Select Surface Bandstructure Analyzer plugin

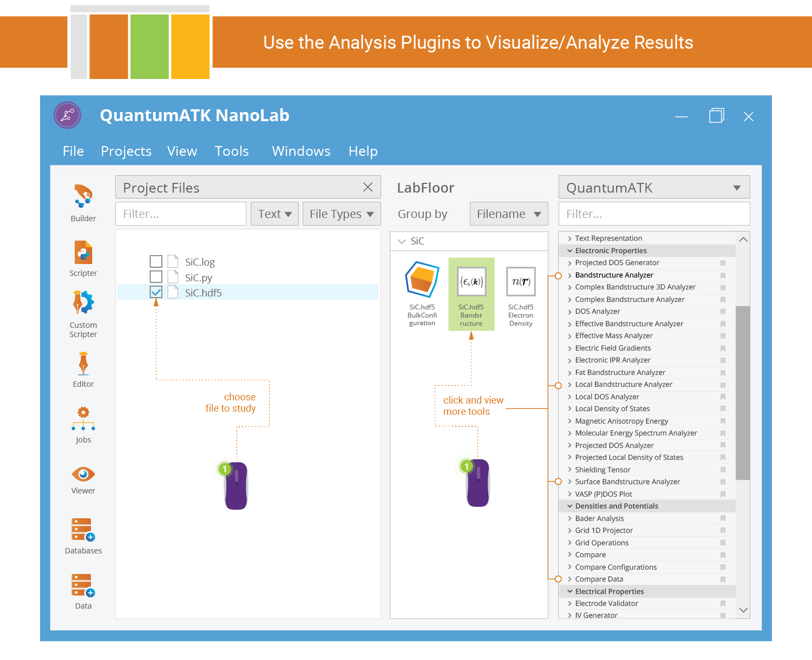[627, 482]
